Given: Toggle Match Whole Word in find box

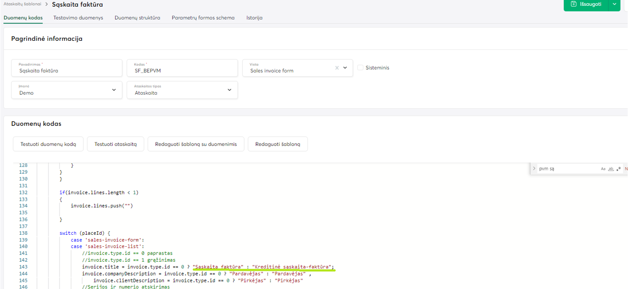Looking at the screenshot, I should tap(611, 169).
